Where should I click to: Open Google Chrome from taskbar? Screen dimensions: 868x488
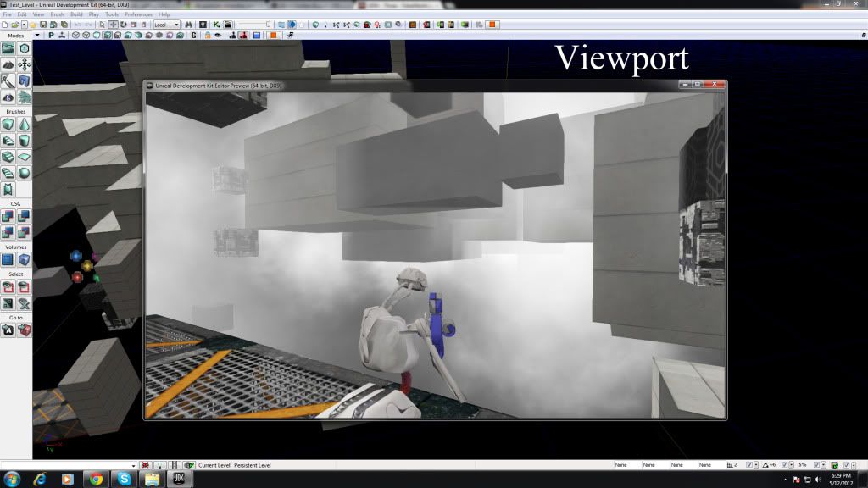[96, 479]
